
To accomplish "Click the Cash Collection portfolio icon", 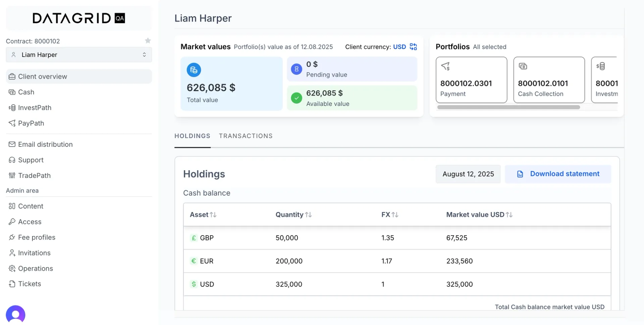I will pos(523,66).
